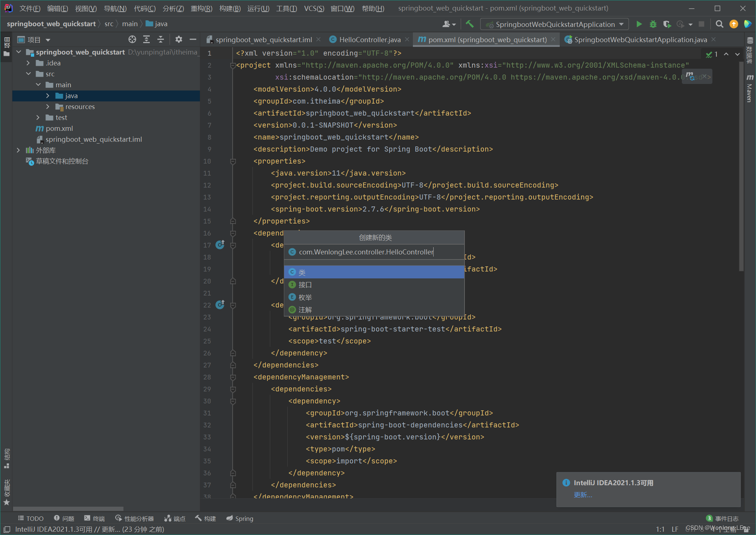Switch to the HelloController.java tab
756x535 pixels.
(369, 39)
